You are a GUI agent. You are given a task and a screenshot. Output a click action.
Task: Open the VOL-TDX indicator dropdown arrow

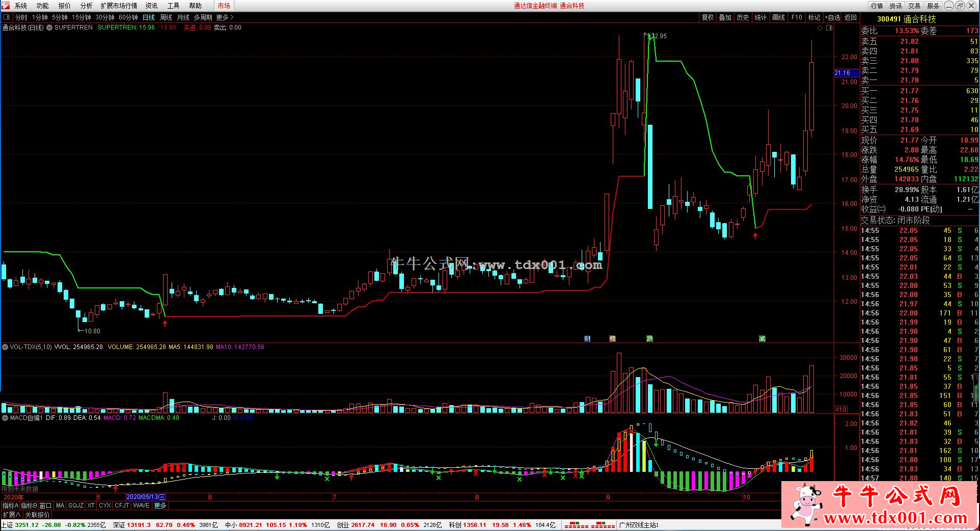click(x=5, y=347)
